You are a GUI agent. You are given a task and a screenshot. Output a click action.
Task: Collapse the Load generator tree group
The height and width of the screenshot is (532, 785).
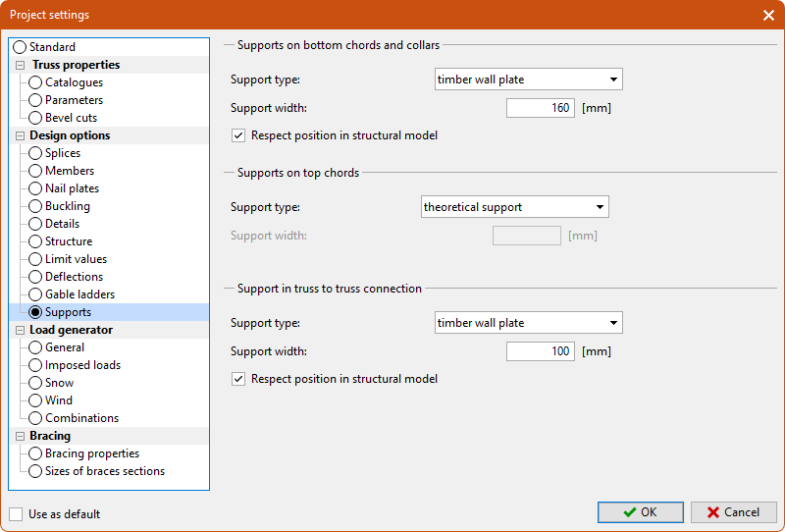click(20, 330)
